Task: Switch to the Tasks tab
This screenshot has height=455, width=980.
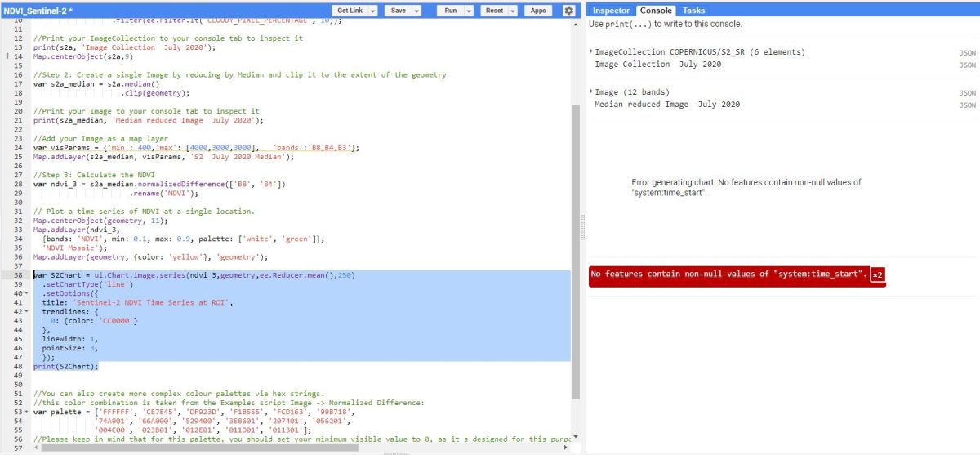Action: pos(694,11)
